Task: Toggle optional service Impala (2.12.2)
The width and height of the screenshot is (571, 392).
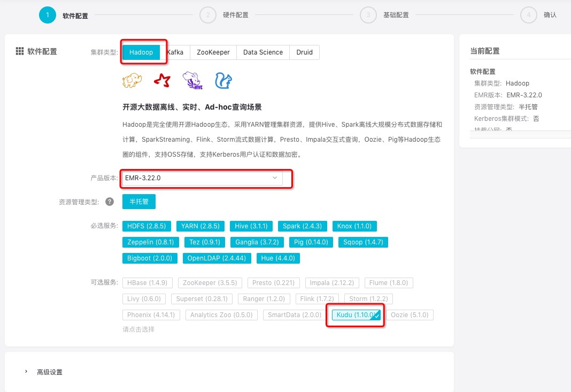Action: click(332, 283)
